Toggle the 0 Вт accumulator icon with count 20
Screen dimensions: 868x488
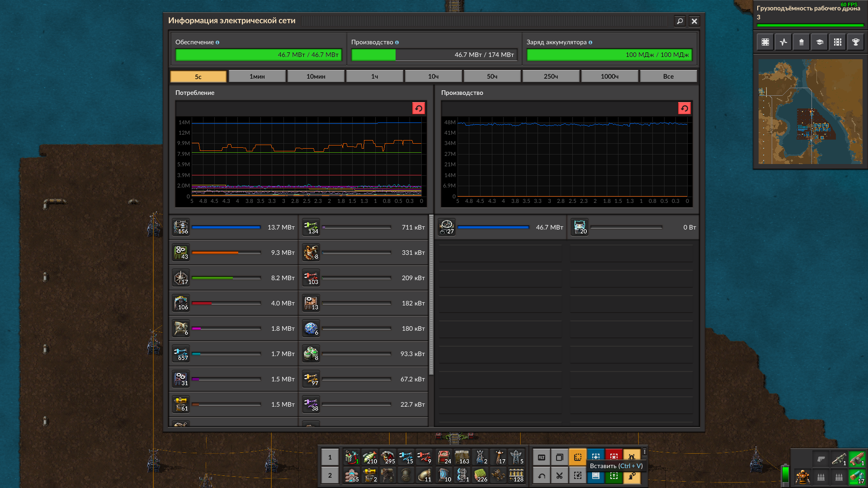click(x=580, y=227)
